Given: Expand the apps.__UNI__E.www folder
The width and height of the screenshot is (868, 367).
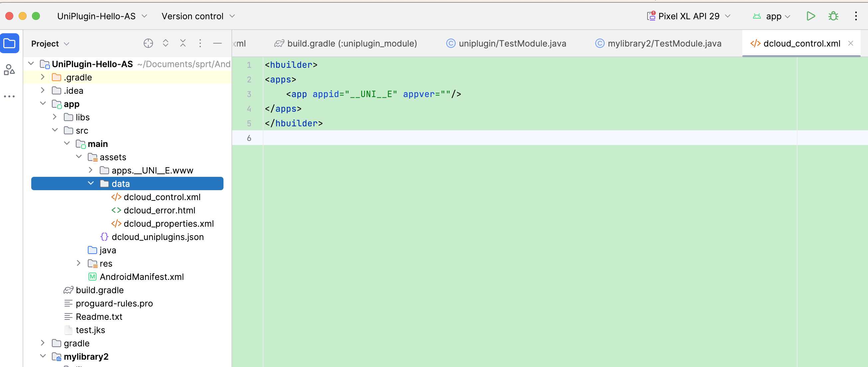Looking at the screenshot, I should [x=91, y=170].
